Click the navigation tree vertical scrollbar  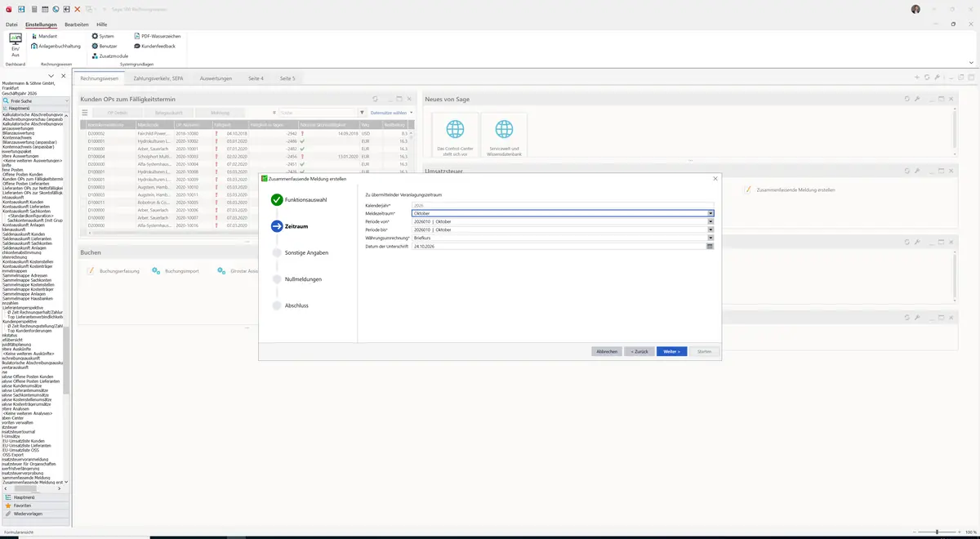click(x=67, y=359)
